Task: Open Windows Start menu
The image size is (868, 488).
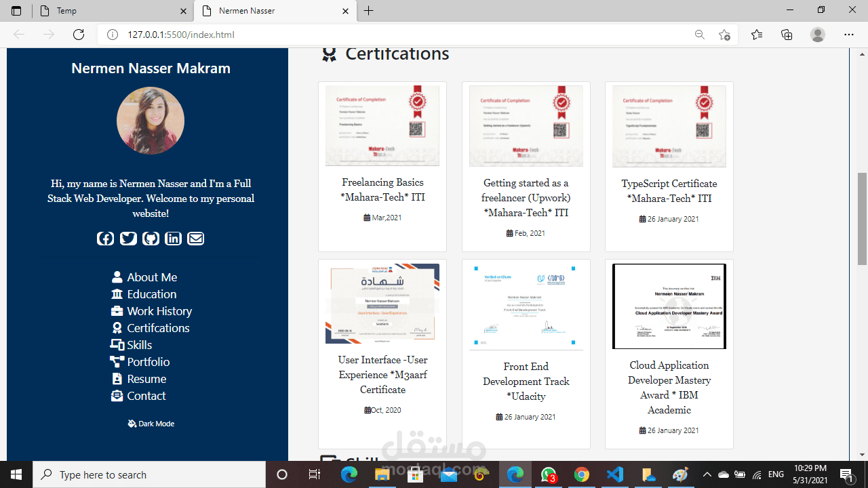Action: 16,474
